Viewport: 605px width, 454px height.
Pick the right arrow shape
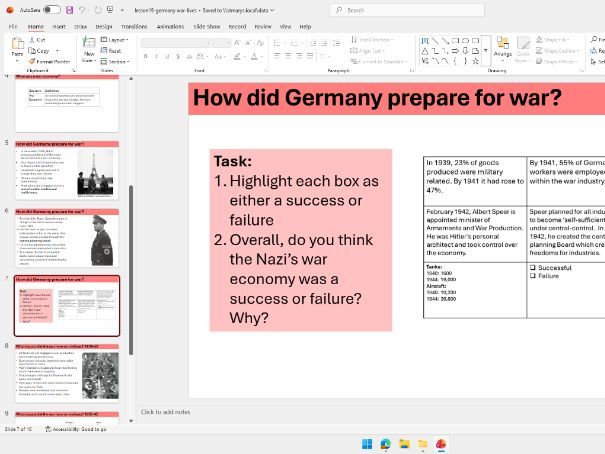[455, 51]
